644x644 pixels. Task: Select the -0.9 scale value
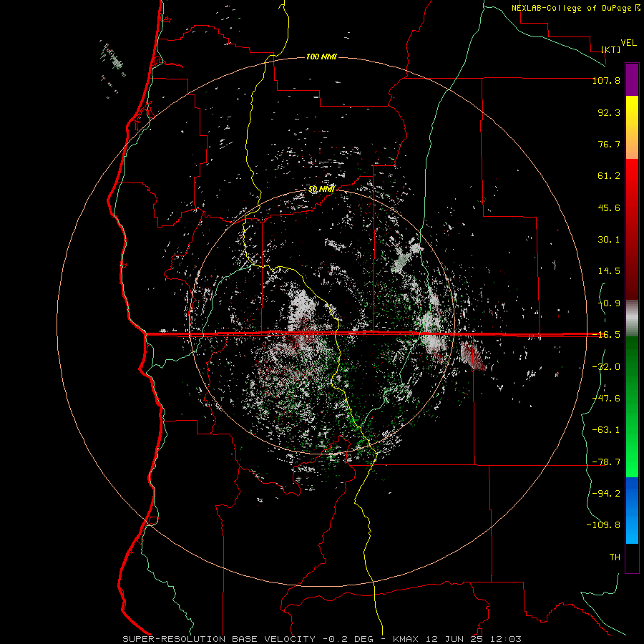click(x=609, y=303)
